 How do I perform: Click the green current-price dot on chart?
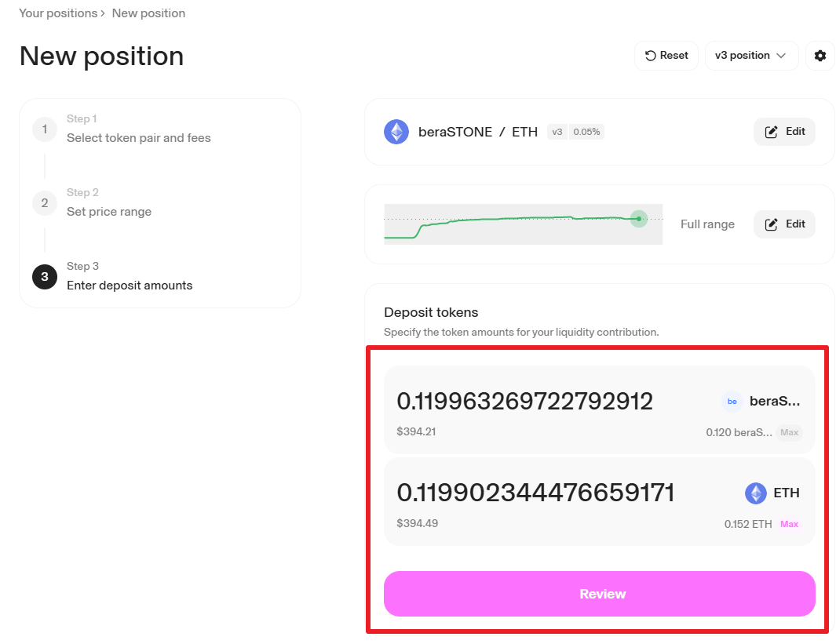click(x=639, y=219)
